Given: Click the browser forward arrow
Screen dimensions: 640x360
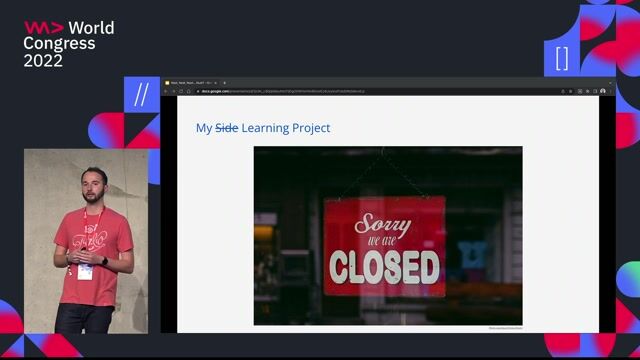Looking at the screenshot, I should pos(173,91).
